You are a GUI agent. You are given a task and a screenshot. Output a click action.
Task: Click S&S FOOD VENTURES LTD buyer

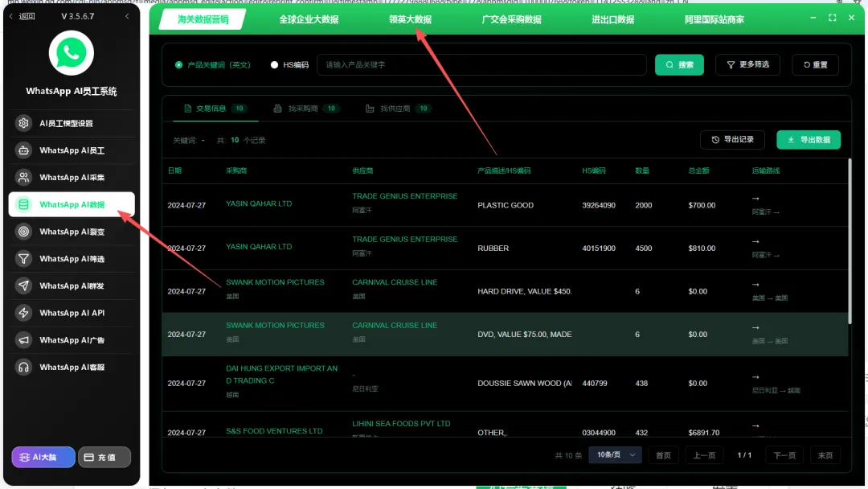click(274, 431)
